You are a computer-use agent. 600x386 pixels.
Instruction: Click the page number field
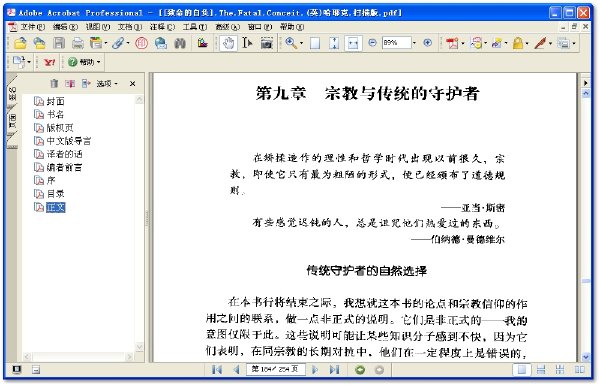pos(276,369)
